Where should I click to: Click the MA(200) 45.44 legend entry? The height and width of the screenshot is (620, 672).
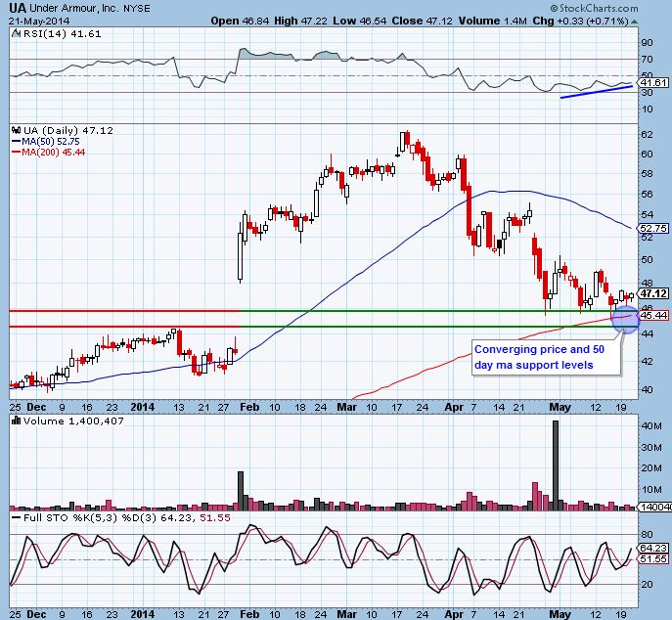pos(49,153)
